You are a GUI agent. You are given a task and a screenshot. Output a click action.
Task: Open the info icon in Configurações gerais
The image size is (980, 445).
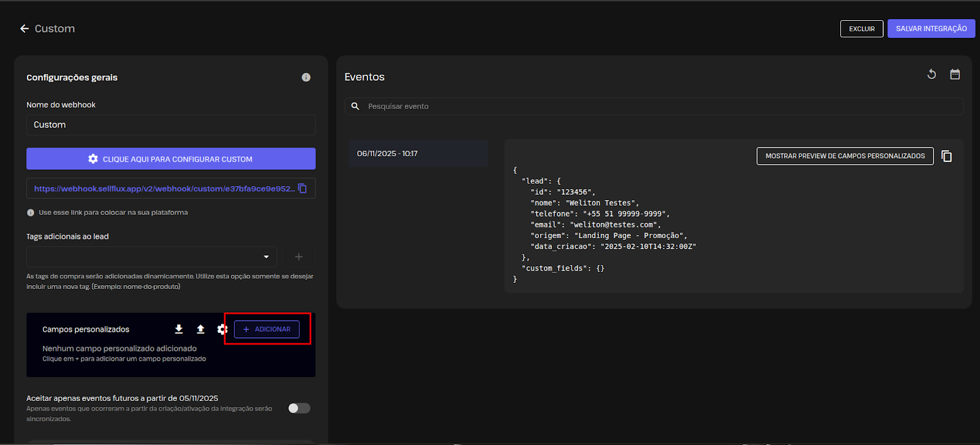[306, 77]
